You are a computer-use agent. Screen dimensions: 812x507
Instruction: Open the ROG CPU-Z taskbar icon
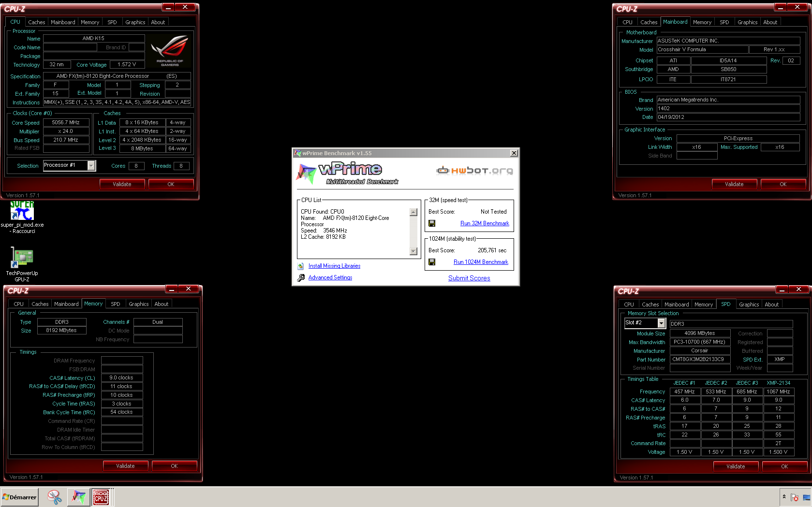(101, 497)
